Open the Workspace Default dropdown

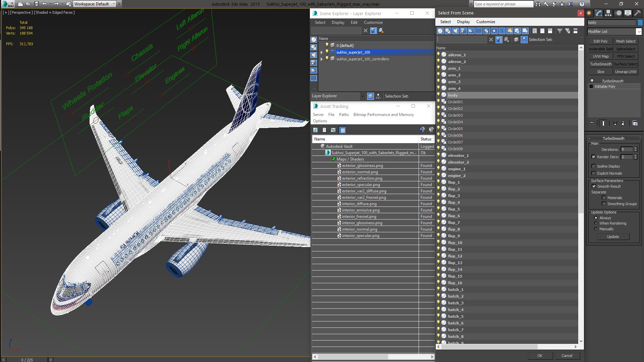114,4
